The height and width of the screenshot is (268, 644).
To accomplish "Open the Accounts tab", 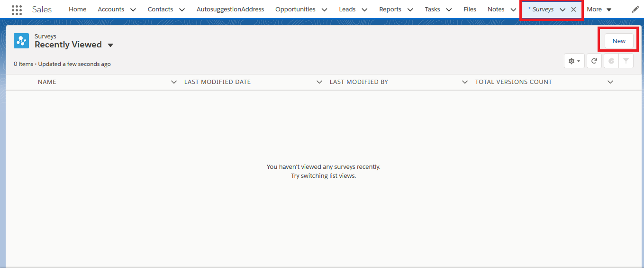I will [x=111, y=9].
